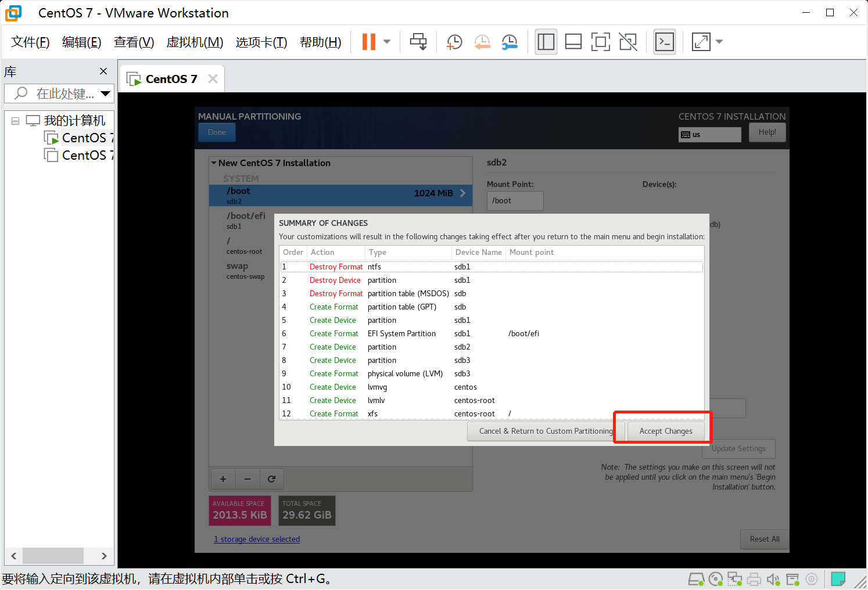Viewport: 868px width, 590px height.
Task: Click the pause virtual machine icon
Action: point(369,42)
